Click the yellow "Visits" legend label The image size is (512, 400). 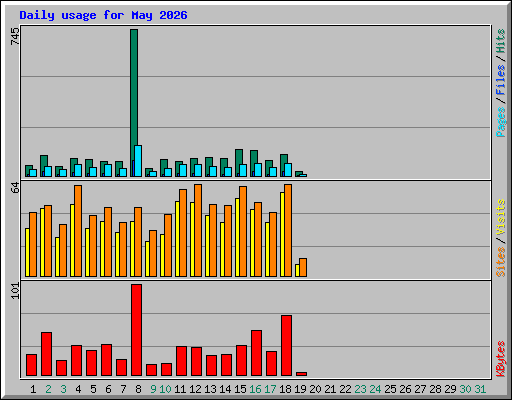point(501,218)
